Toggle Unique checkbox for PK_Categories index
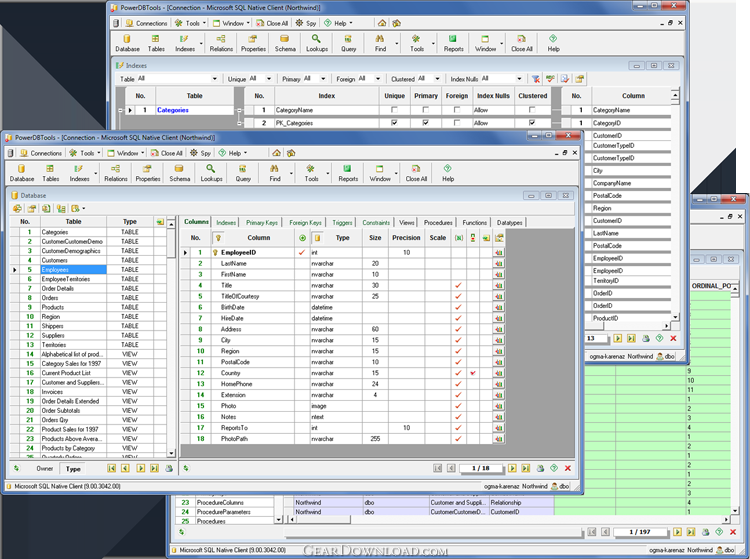Screen dimensions: 750x559 click(x=394, y=123)
